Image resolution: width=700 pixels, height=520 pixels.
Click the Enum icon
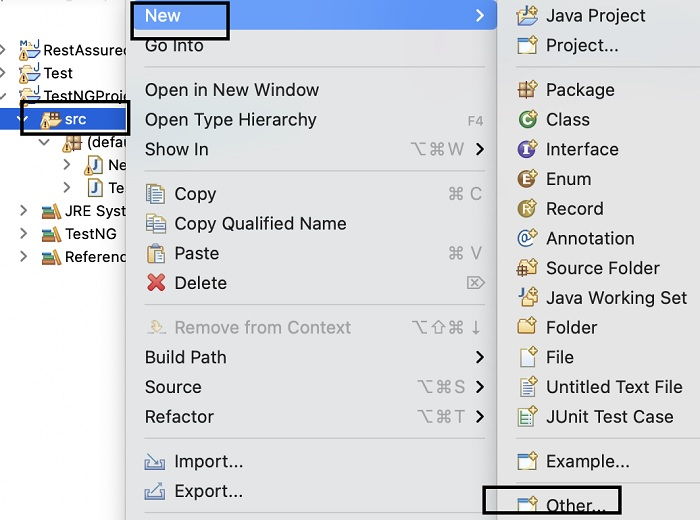[x=528, y=179]
